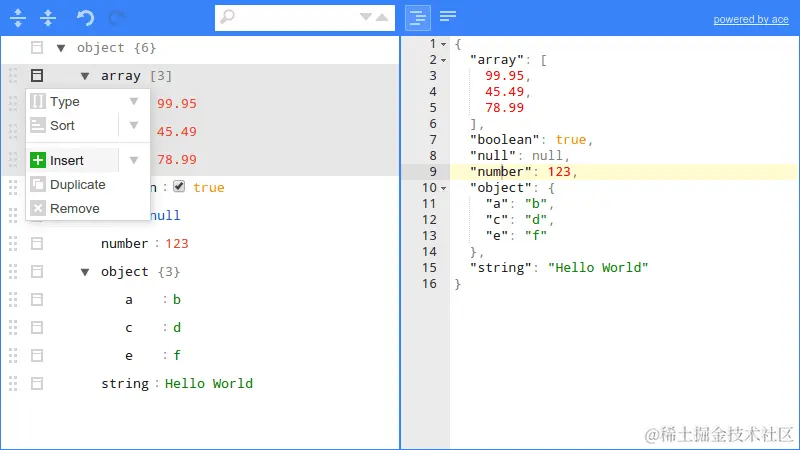This screenshot has width=800, height=450.
Task: Click the expand all fields icon
Action: point(18,18)
